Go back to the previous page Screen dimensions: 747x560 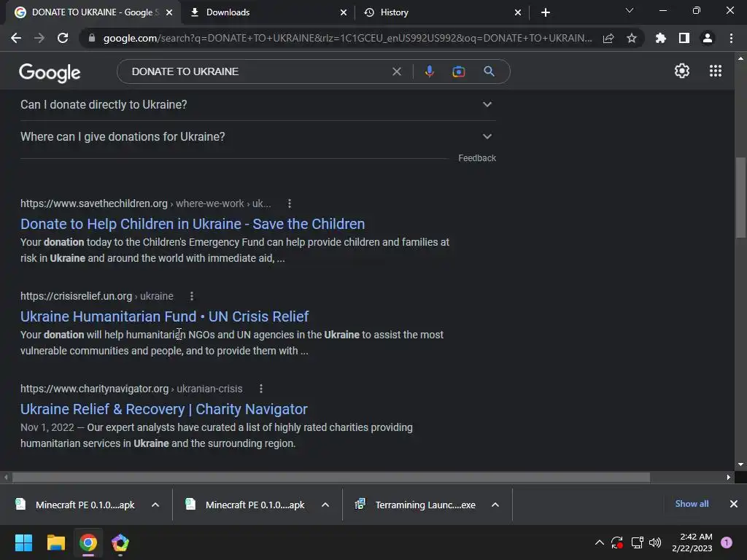point(16,38)
